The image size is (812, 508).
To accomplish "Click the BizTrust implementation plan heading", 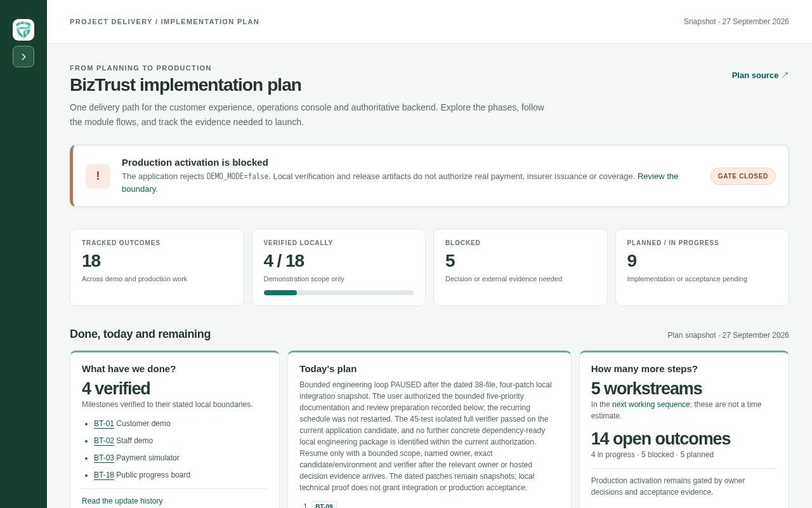I will pos(185,85).
